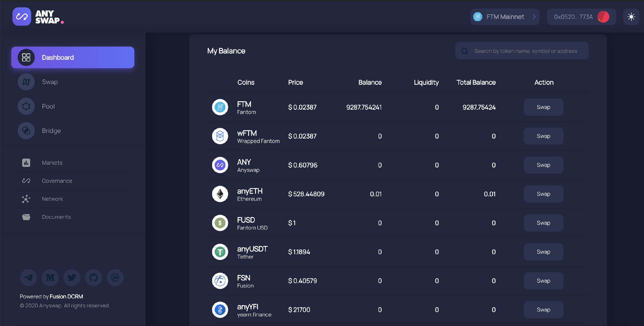Open the Telegram social icon
This screenshot has height=326, width=644.
[28, 278]
